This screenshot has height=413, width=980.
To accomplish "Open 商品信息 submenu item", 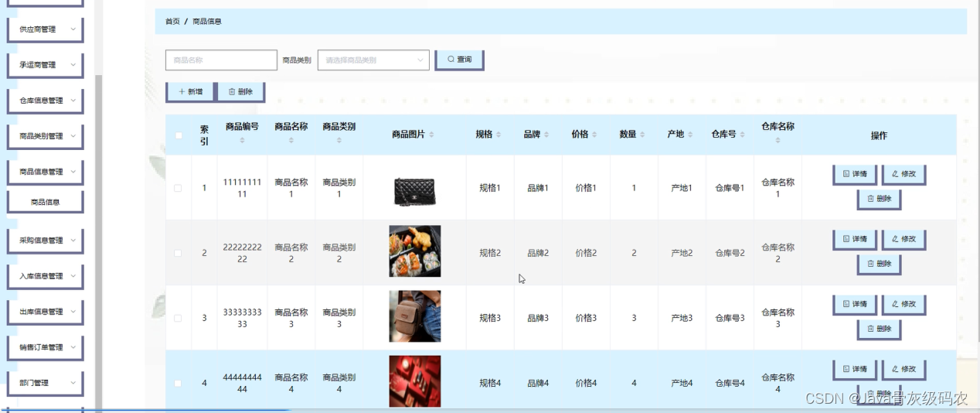I will 45,202.
